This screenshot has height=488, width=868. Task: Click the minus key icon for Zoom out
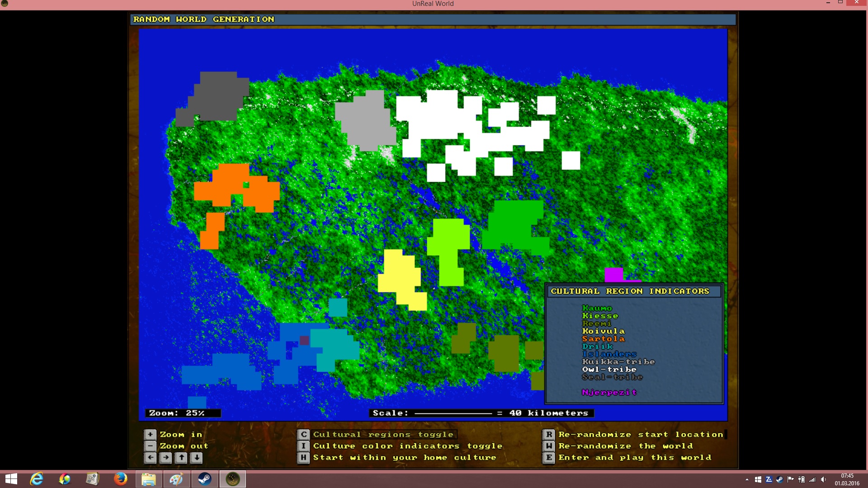(150, 446)
